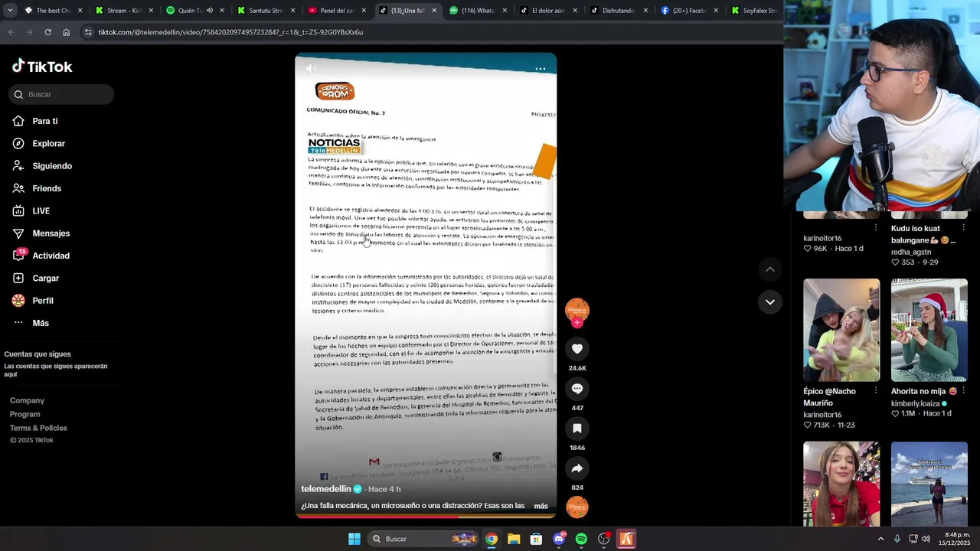Open the Perfil page

[x=33, y=301]
